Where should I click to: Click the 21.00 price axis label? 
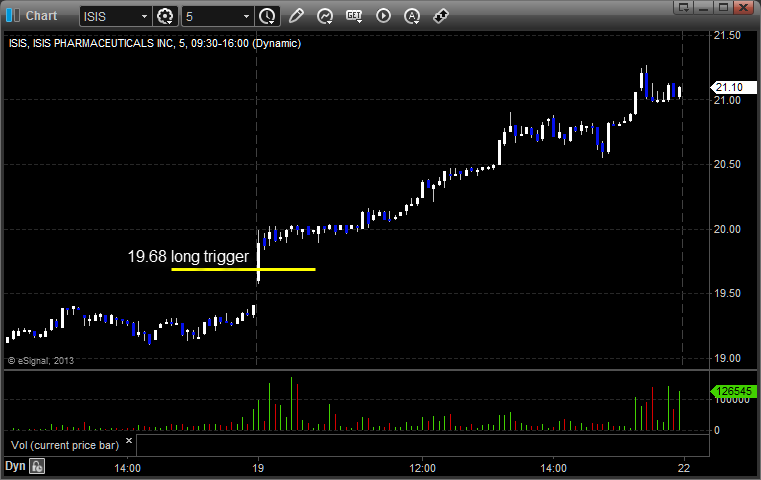click(727, 100)
